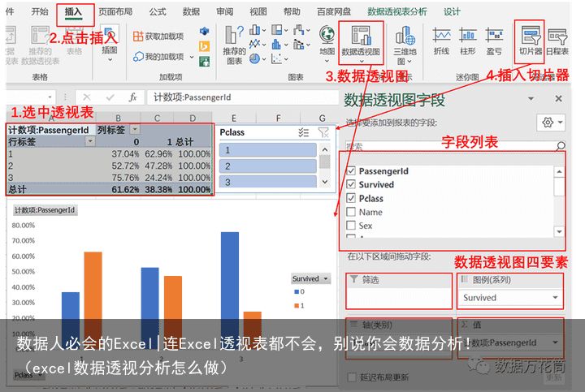Insert a Timeline (日程表) filter
This screenshot has height=392, width=585.
557,41
